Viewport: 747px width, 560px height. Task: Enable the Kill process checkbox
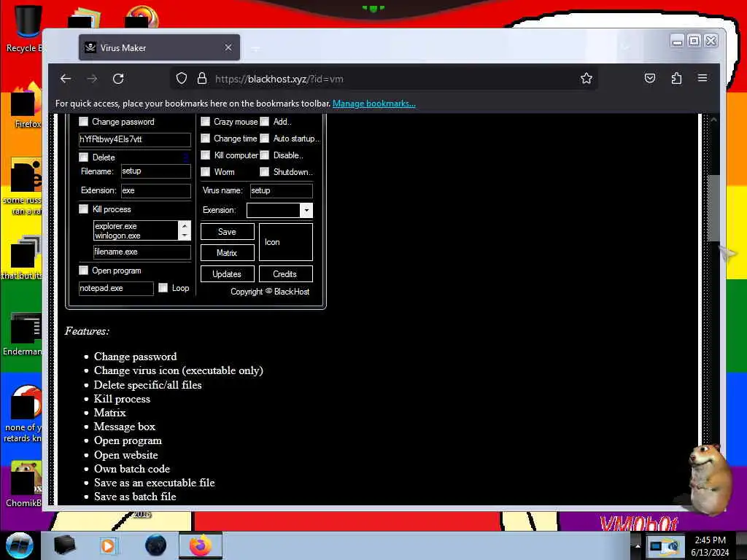point(83,209)
